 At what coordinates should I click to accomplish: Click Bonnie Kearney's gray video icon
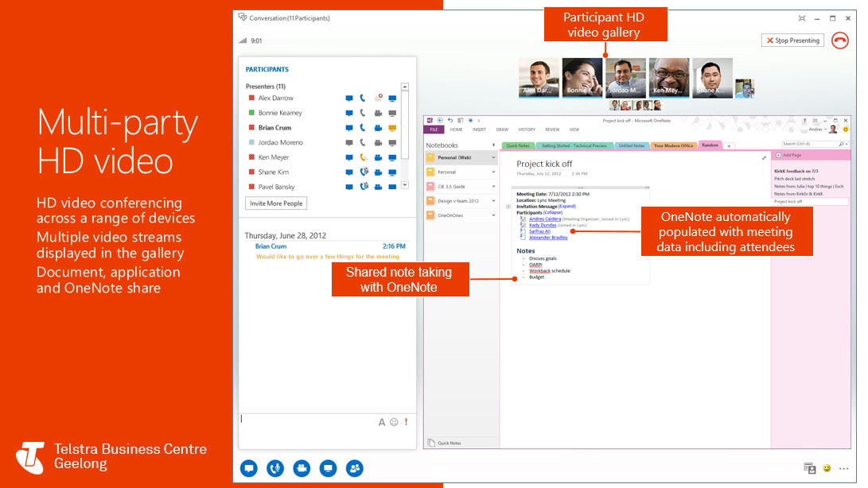click(x=378, y=113)
